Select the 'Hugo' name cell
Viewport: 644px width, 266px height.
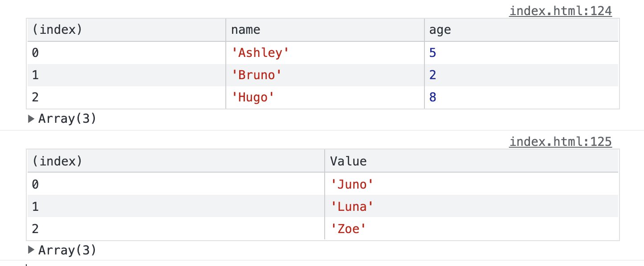(325, 97)
